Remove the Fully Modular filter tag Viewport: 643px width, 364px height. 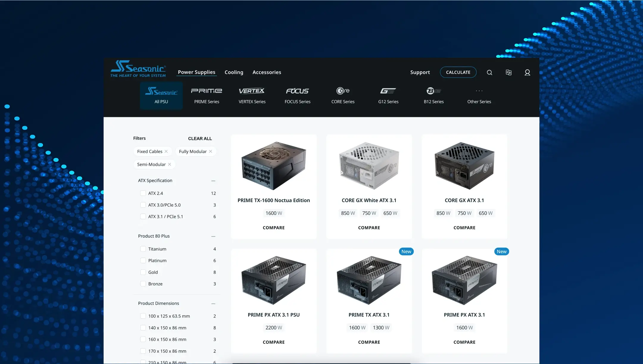[210, 151]
